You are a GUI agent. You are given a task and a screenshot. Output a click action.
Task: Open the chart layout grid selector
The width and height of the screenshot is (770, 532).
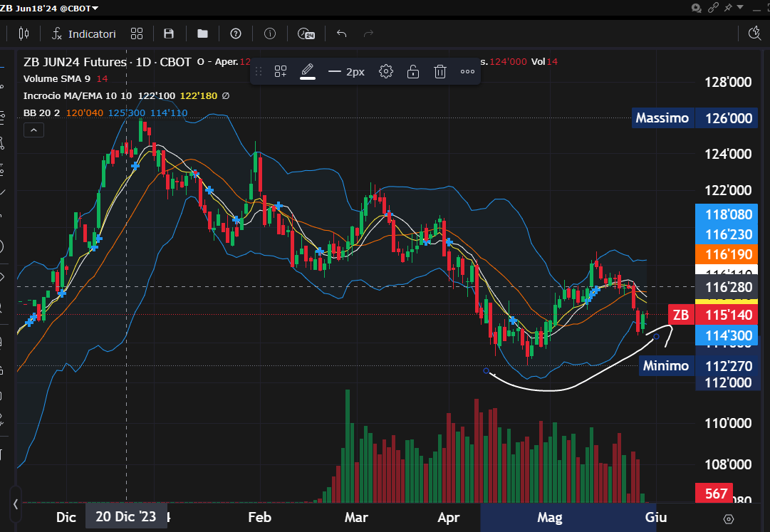[x=137, y=33]
